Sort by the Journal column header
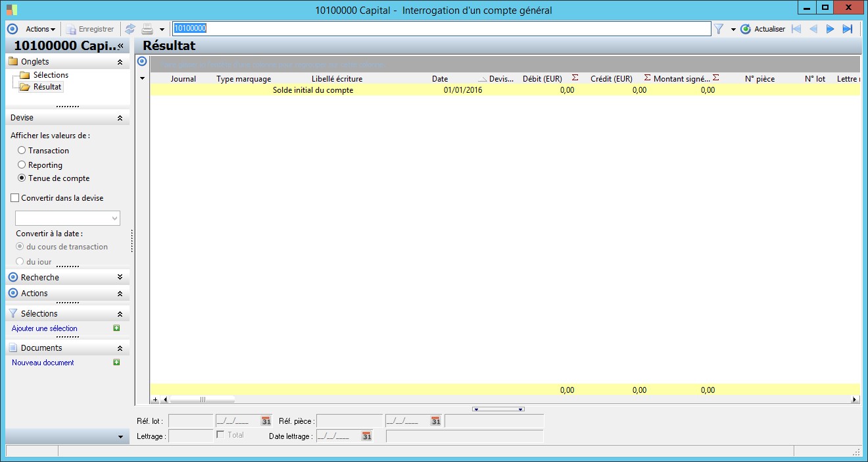The image size is (868, 462). pos(183,79)
